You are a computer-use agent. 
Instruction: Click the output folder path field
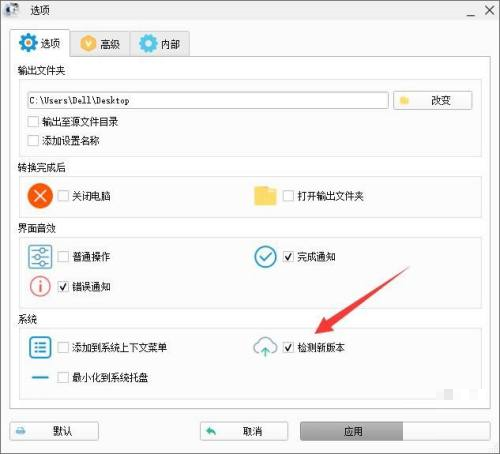[x=208, y=100]
